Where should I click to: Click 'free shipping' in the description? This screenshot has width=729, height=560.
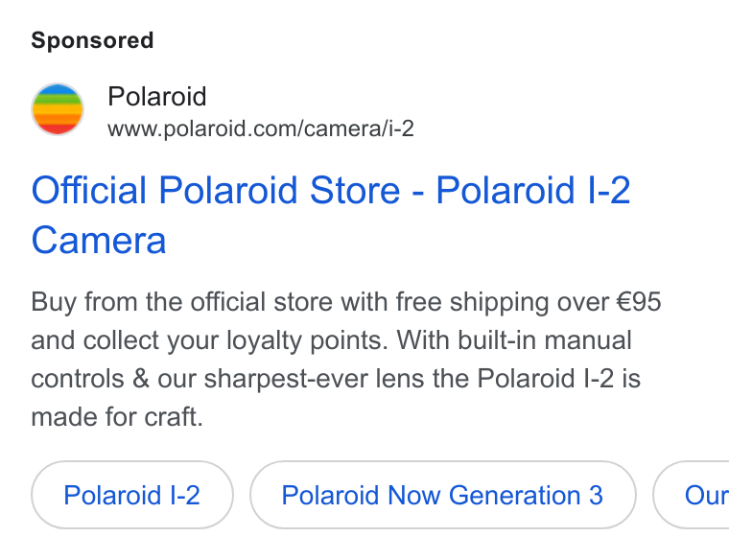[472, 302]
